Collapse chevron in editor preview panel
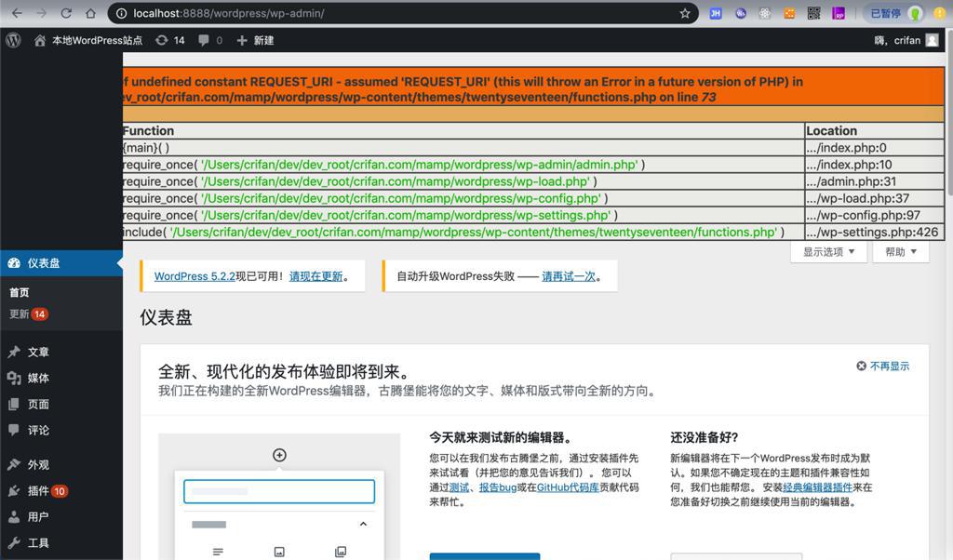 [364, 524]
